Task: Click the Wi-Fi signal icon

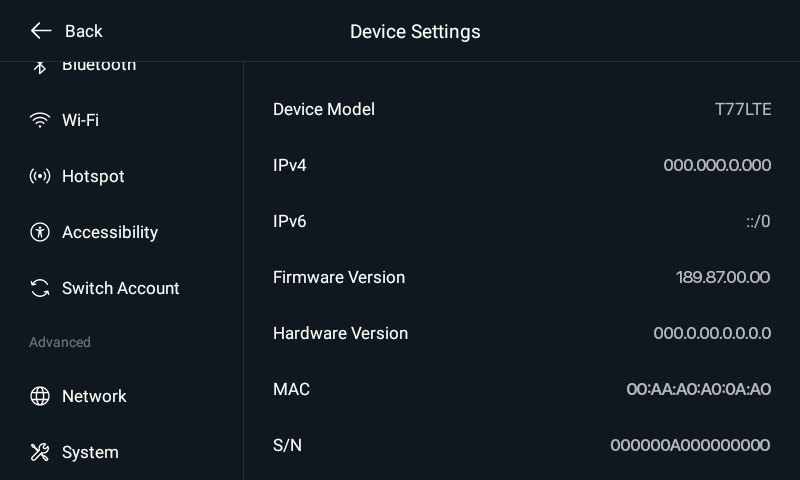Action: point(40,120)
